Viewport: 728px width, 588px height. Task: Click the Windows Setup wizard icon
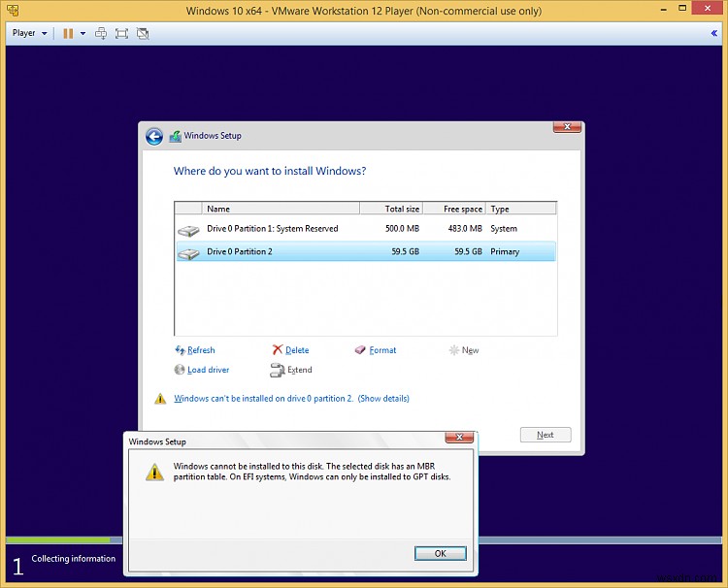175,136
